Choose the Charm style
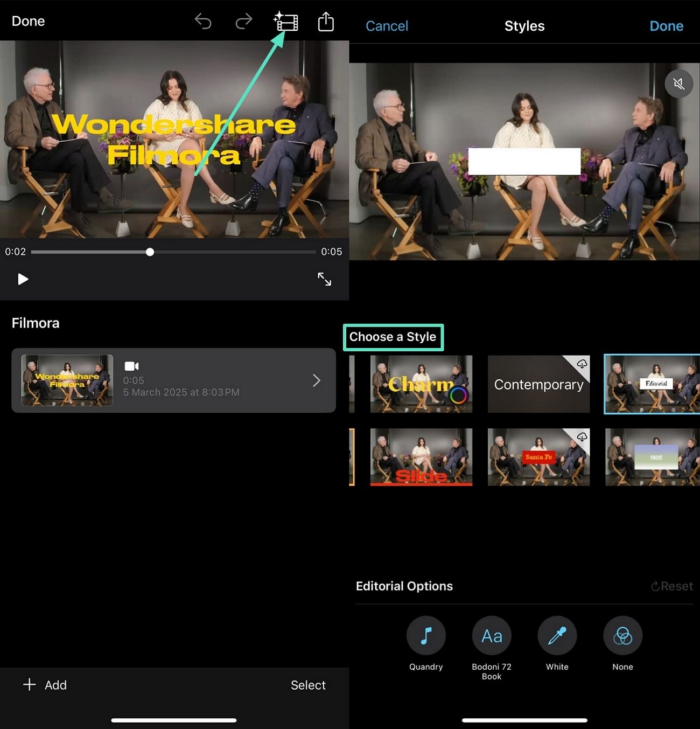This screenshot has width=700, height=729. [x=421, y=384]
